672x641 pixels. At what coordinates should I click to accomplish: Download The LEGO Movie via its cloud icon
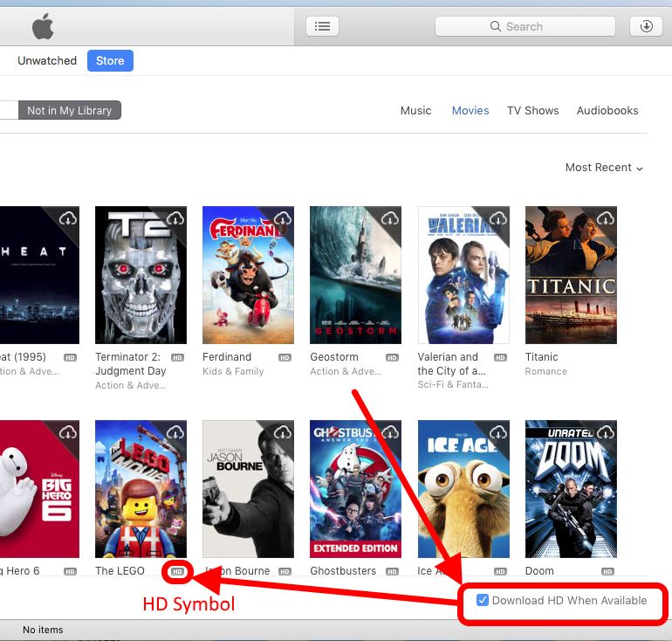pos(175,433)
